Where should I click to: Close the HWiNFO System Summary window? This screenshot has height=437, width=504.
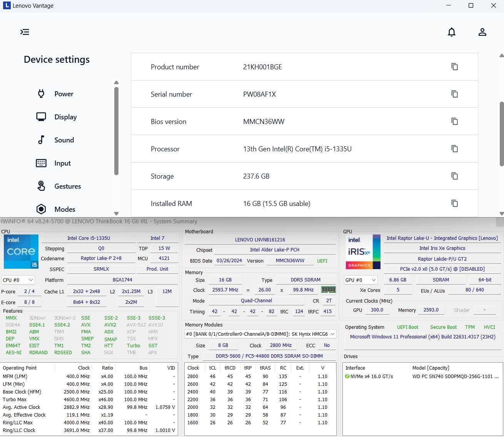pos(500,222)
